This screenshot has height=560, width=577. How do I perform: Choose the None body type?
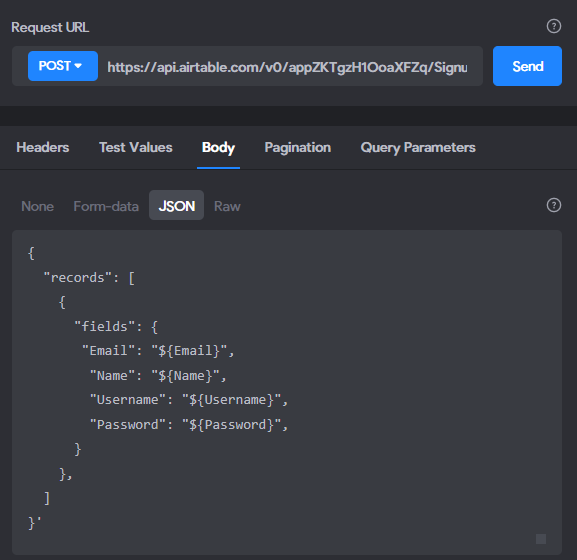38,206
